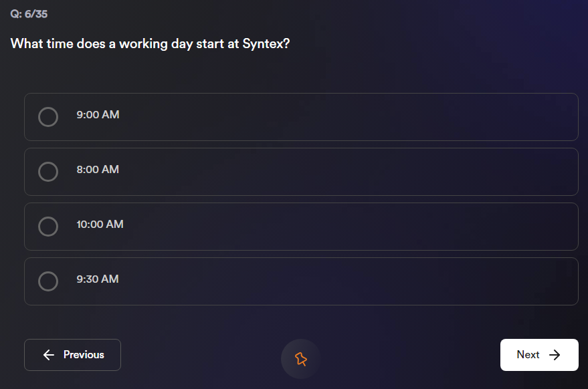Viewport: 588px width, 389px height.
Task: Click blank right side of 8:00 AM option card
Action: pyautogui.click(x=401, y=172)
